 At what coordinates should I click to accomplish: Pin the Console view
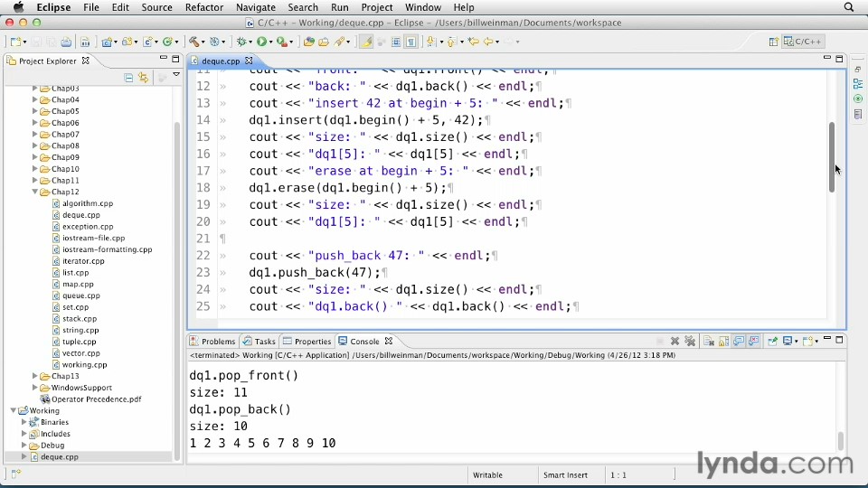772,342
